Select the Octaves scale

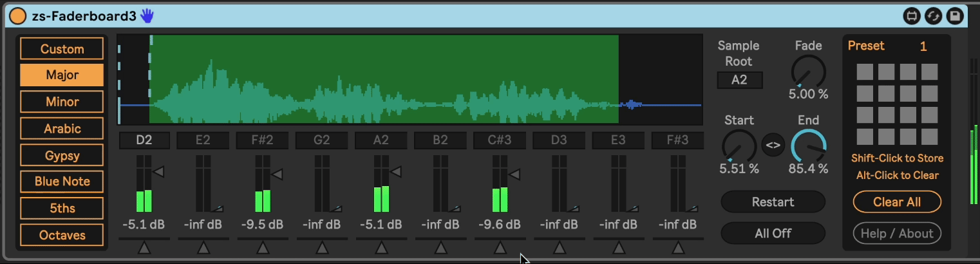62,235
